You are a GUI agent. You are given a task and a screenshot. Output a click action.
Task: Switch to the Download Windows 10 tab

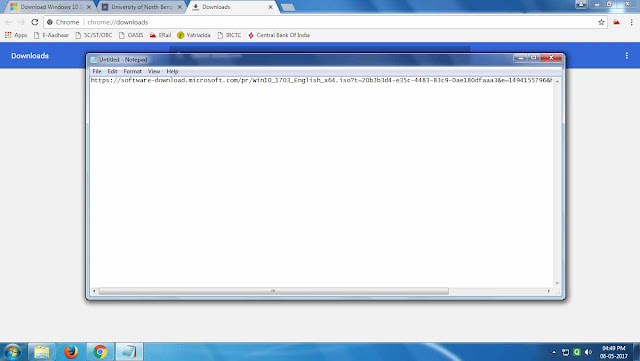50,7
